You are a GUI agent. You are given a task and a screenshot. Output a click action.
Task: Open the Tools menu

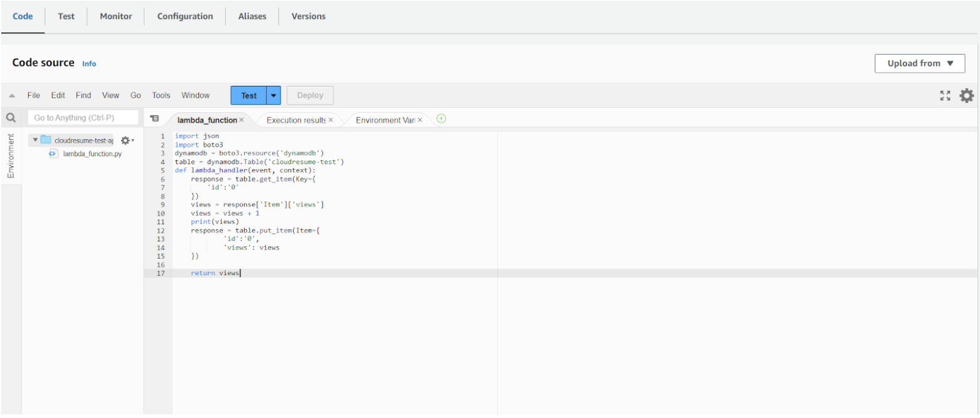tap(161, 95)
